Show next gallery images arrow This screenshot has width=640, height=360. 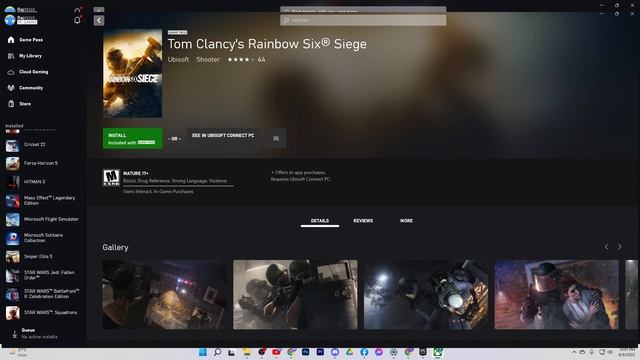(x=620, y=247)
